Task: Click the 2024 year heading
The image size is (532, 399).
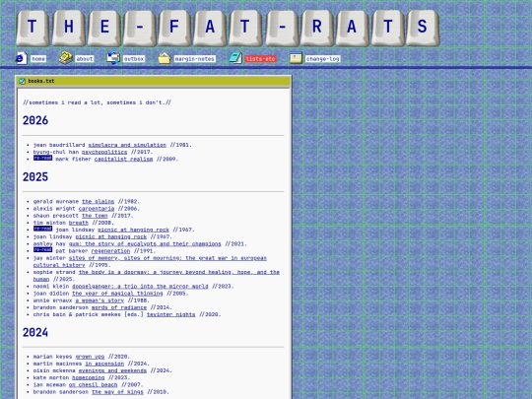Action: 35,333
